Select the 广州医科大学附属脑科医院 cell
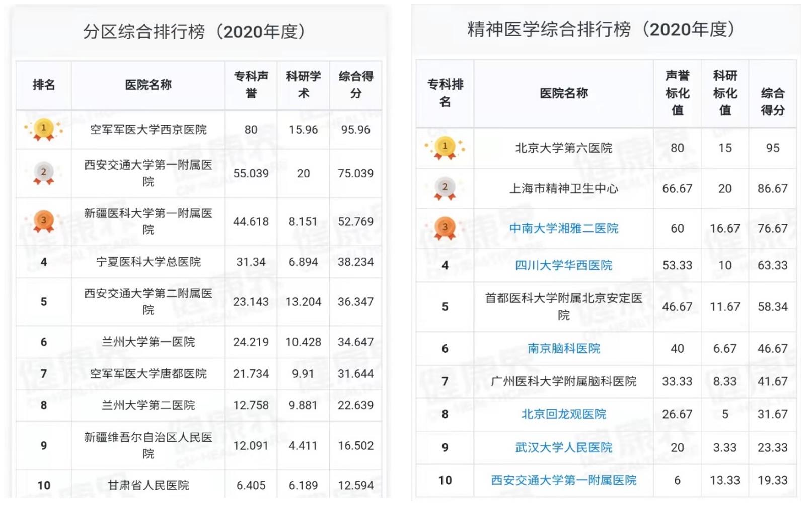 pyautogui.click(x=564, y=382)
